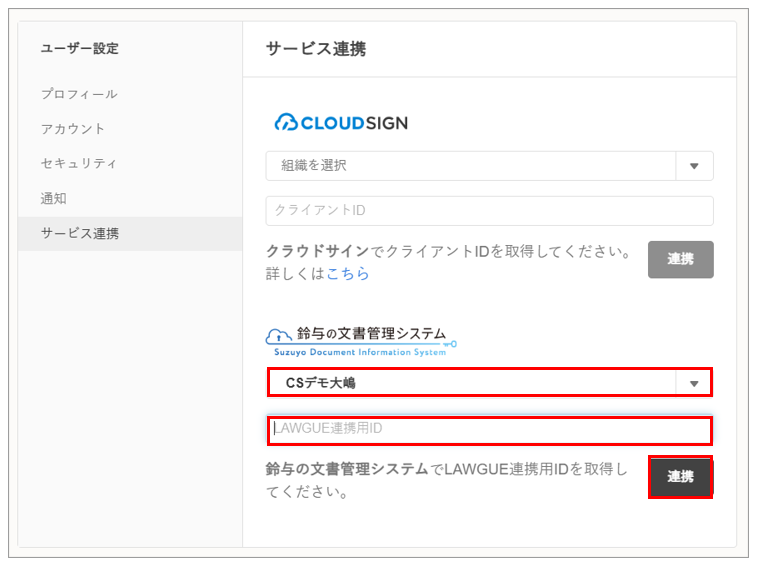Open the 組織を選択 organization select field
This screenshot has width=759, height=569.
tap(471, 166)
